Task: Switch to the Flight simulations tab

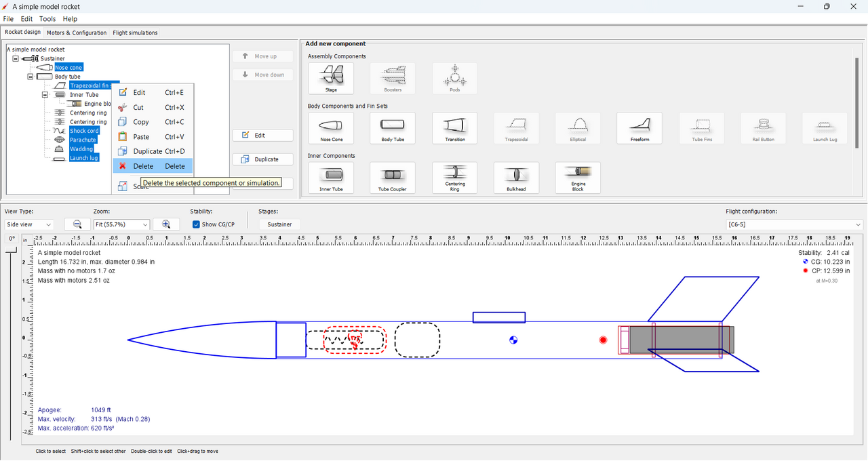Action: point(135,33)
